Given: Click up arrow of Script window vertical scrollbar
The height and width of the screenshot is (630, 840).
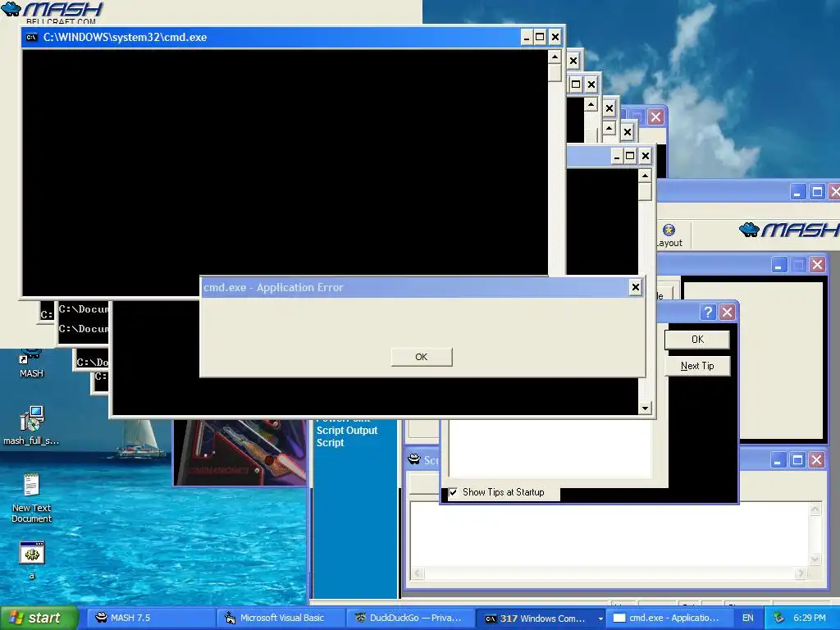Looking at the screenshot, I should [815, 509].
